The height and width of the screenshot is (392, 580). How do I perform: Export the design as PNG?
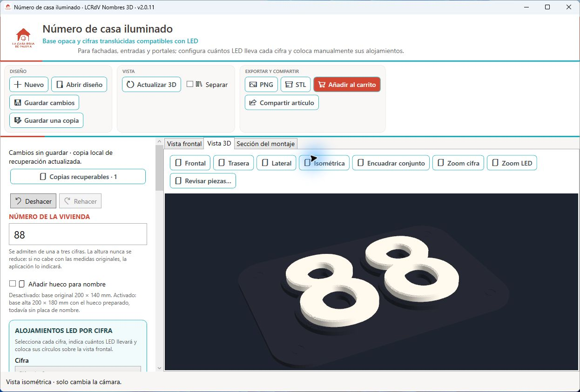tap(261, 85)
